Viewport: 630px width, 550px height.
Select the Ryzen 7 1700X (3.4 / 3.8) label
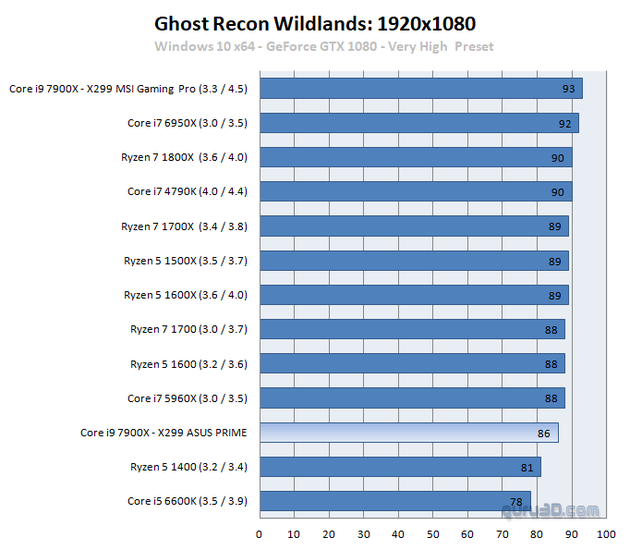click(184, 227)
